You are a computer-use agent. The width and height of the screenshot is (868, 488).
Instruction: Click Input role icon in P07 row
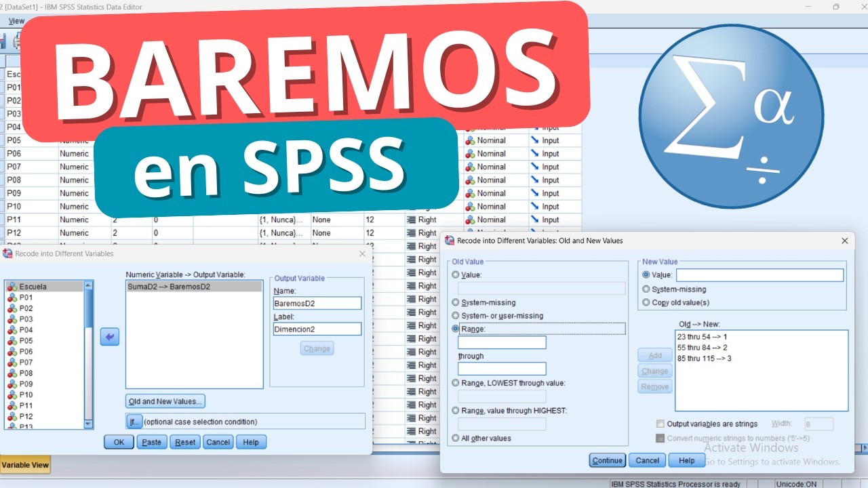point(535,167)
